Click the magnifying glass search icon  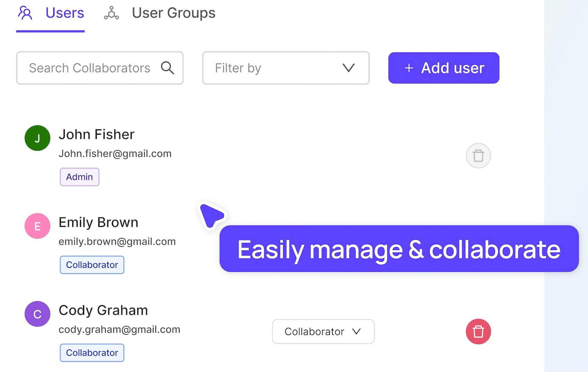(x=167, y=68)
